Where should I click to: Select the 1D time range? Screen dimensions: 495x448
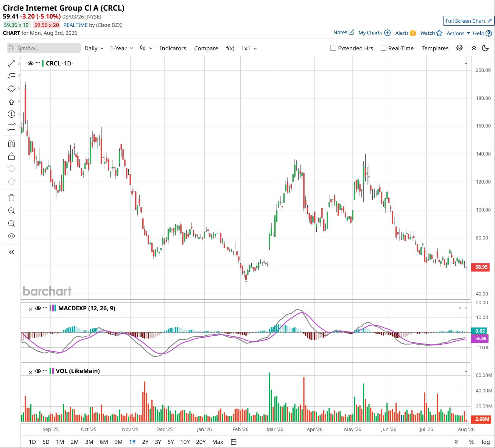[32, 442]
